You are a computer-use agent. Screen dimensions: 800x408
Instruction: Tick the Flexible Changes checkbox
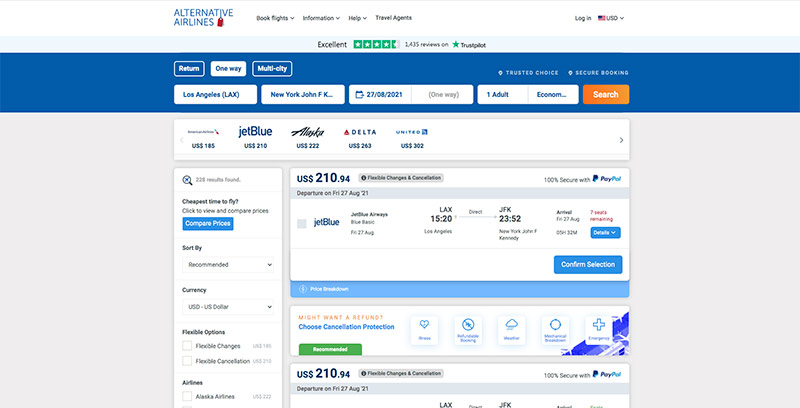[x=187, y=346]
